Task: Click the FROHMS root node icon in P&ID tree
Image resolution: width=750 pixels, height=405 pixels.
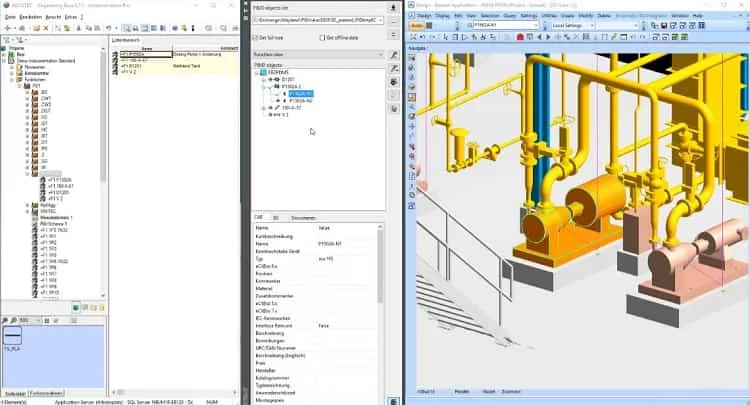Action: tap(263, 72)
